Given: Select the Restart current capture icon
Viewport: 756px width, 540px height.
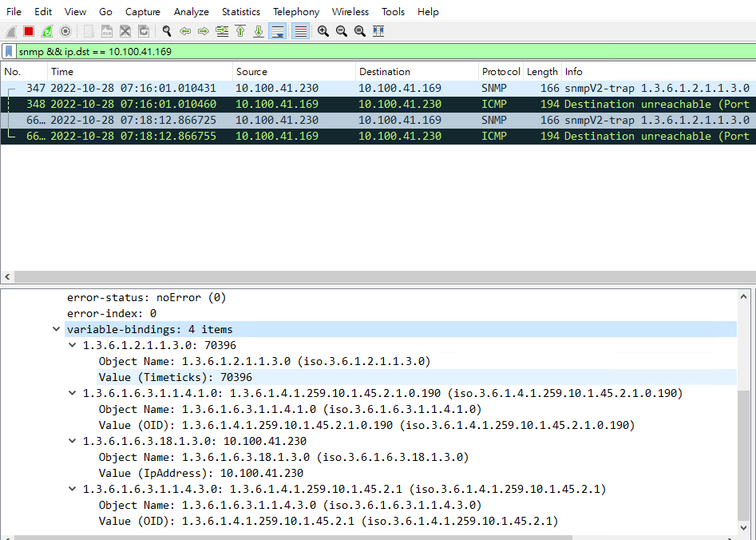Looking at the screenshot, I should (x=45, y=30).
